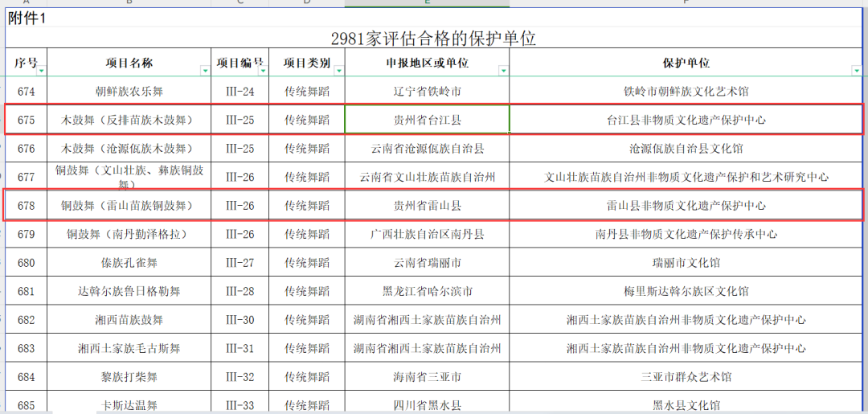
Task: Select the cell 辽宁省铁岭市
Action: (427, 92)
